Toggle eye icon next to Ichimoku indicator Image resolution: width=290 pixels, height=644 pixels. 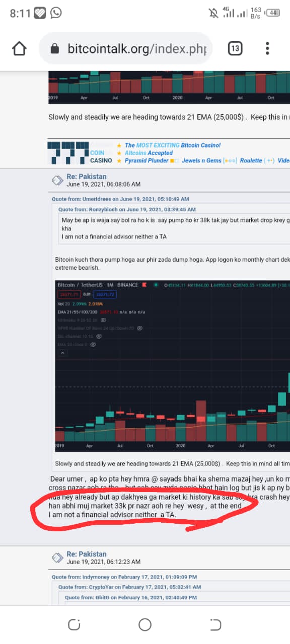click(x=103, y=319)
